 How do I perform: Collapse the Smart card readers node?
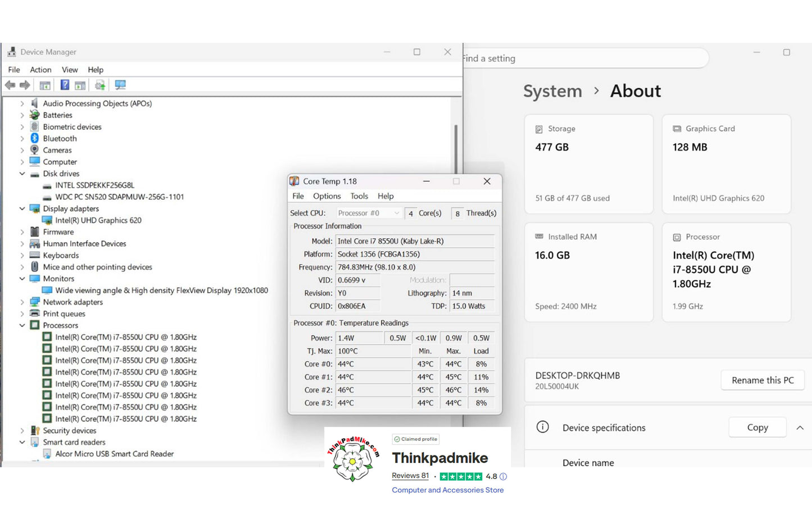pyautogui.click(x=22, y=443)
